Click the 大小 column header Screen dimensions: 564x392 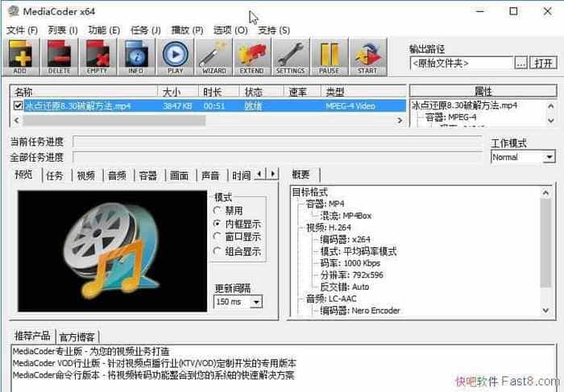[x=178, y=92]
